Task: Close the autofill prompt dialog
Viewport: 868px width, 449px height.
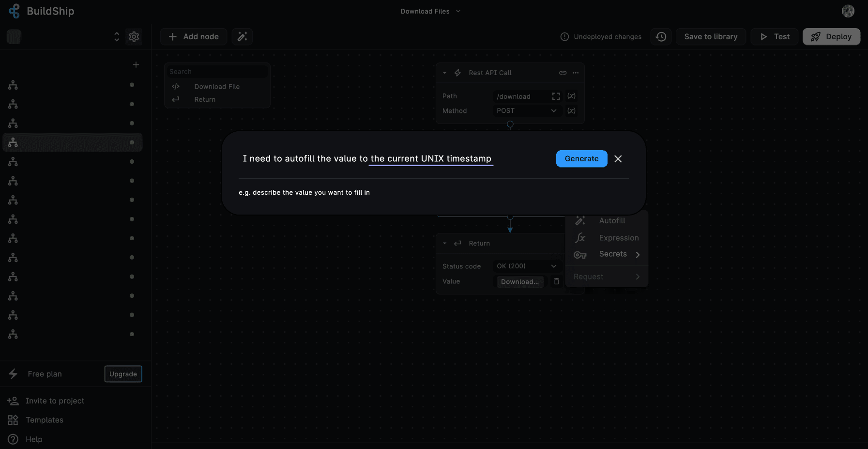Action: pos(618,158)
